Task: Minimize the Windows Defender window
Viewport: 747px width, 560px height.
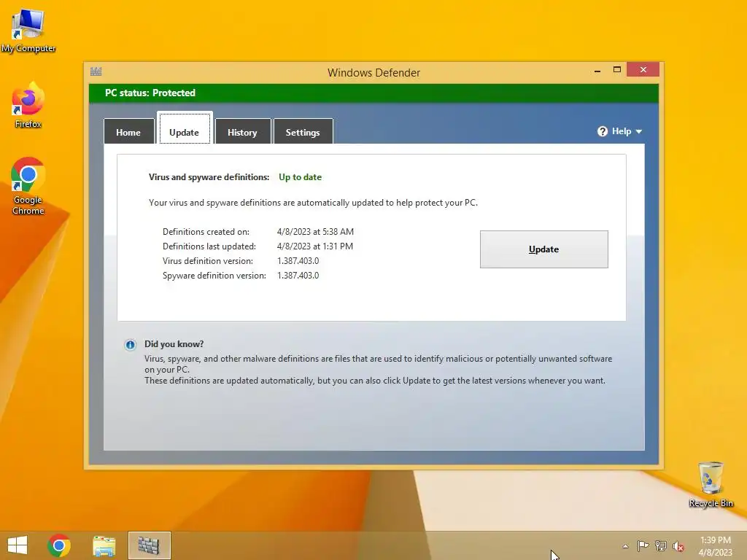Action: coord(597,70)
